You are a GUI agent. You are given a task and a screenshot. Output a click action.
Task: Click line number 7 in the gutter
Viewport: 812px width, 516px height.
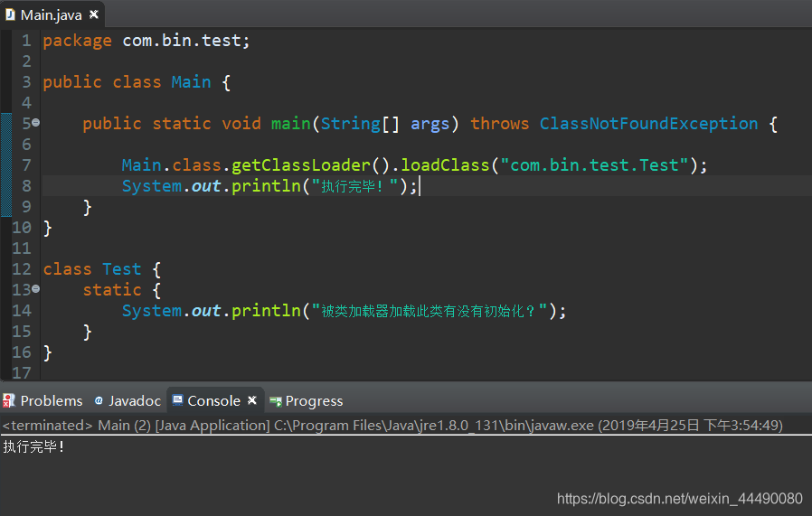pos(26,165)
